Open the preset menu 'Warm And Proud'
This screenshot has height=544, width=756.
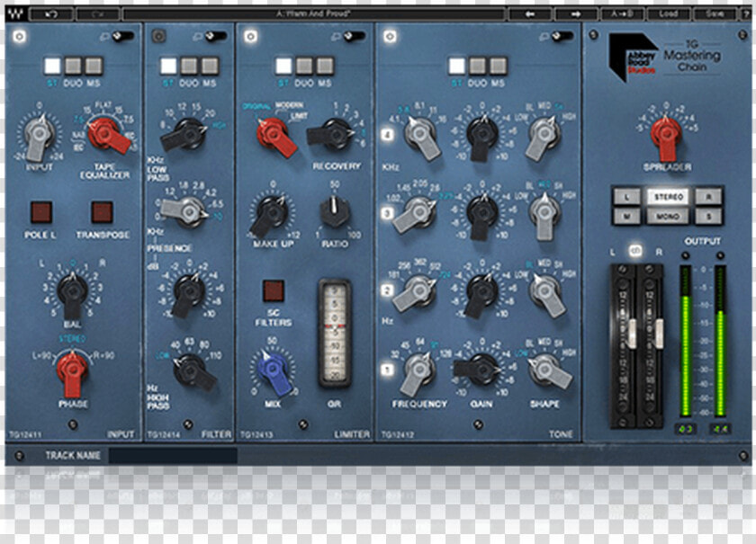[x=313, y=14]
